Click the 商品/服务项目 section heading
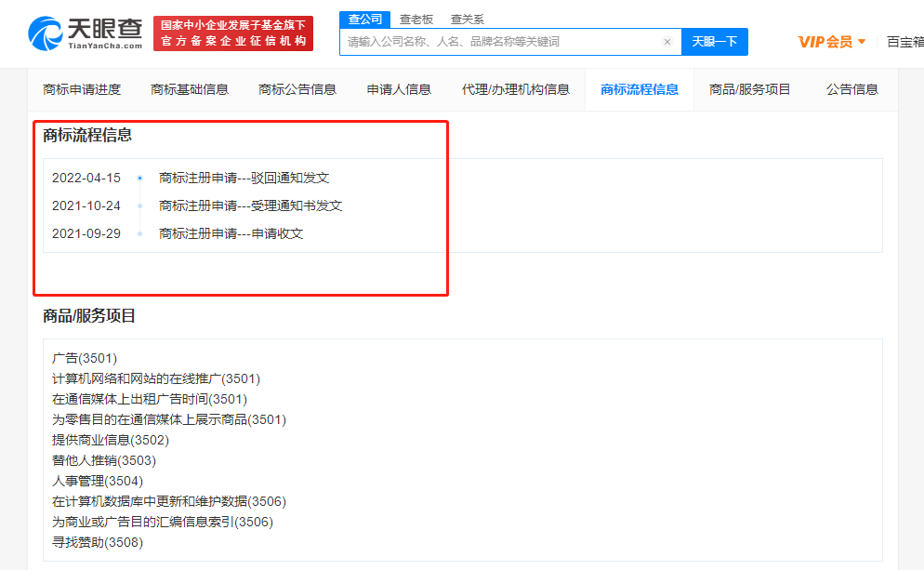 point(89,316)
